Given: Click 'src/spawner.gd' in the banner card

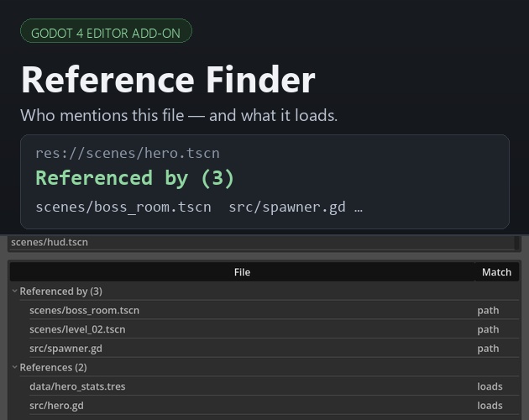Looking at the screenshot, I should 287,207.
